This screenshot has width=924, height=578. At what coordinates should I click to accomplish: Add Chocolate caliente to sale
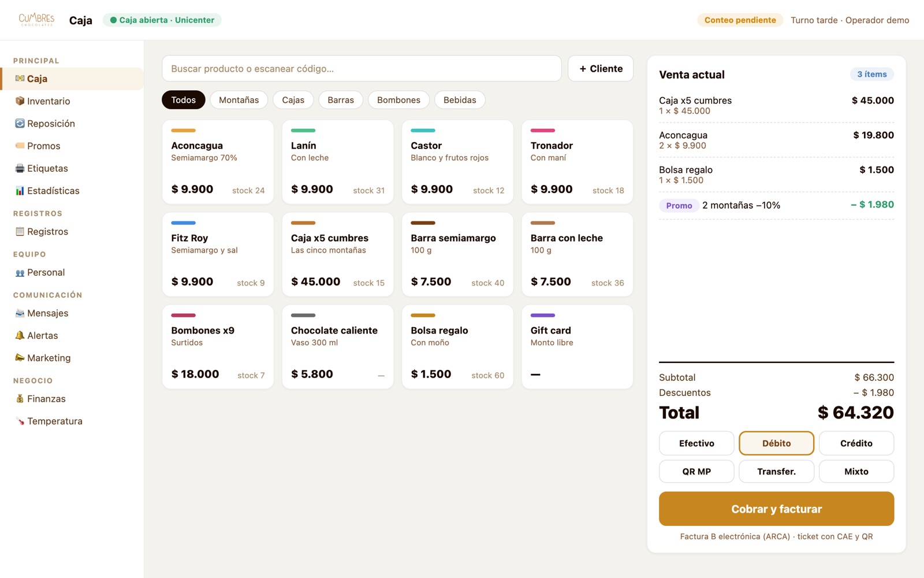point(338,347)
